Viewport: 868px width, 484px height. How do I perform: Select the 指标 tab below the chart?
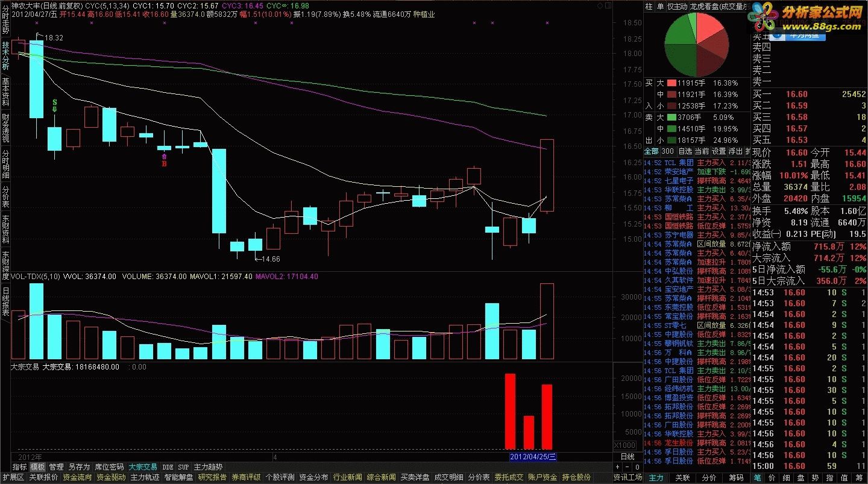click(20, 467)
